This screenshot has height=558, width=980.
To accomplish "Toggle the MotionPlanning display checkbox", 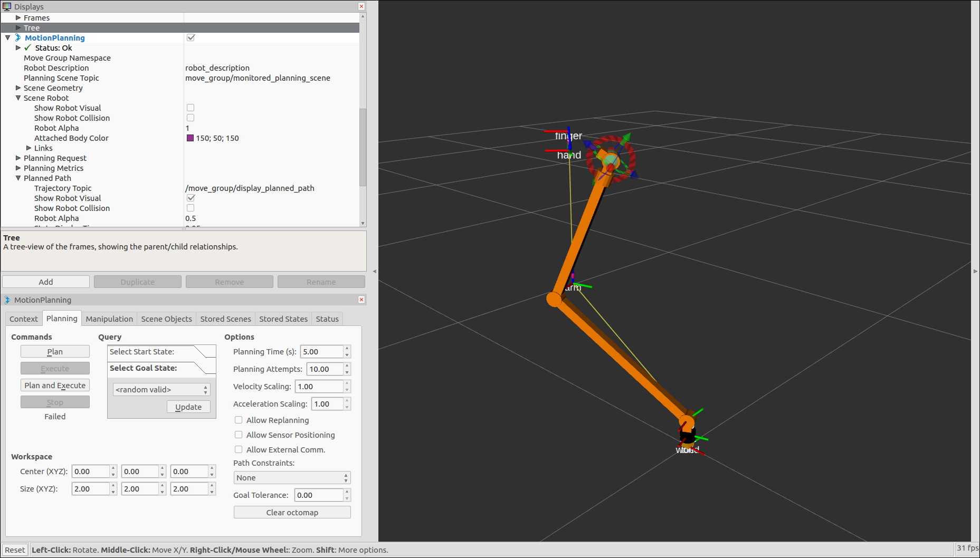I will tap(191, 37).
